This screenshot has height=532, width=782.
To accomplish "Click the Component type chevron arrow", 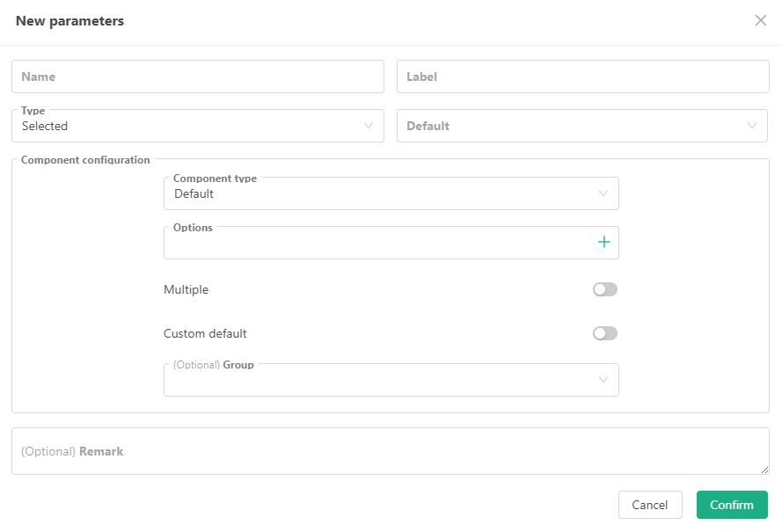I will [x=603, y=193].
